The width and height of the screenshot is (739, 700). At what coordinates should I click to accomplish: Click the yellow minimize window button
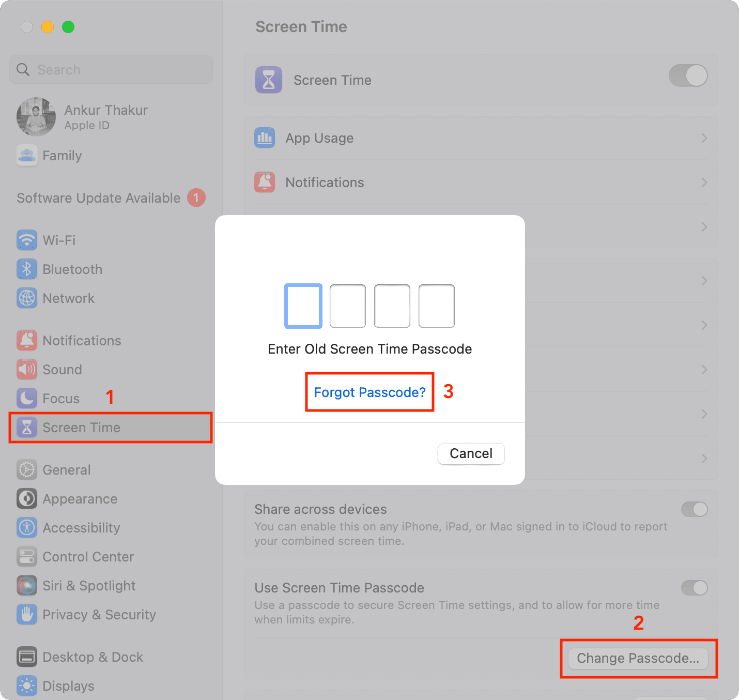48,27
